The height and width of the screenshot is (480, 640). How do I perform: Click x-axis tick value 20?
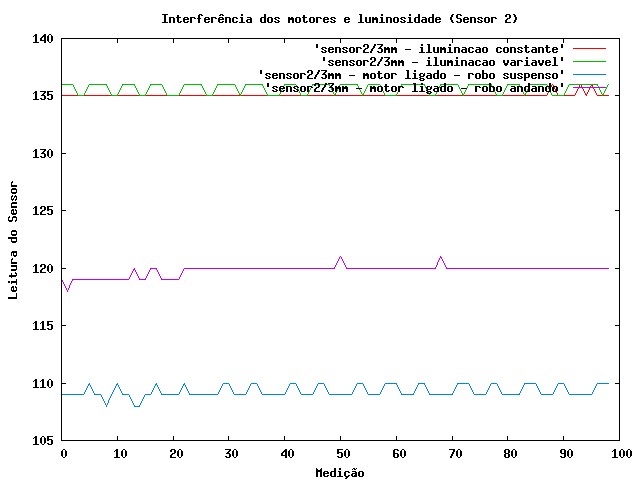click(176, 454)
